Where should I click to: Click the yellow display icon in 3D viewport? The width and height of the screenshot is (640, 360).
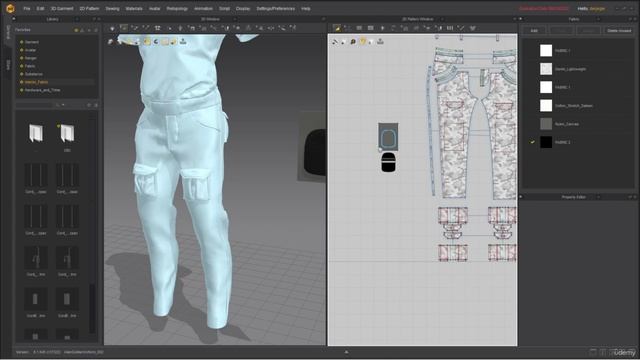click(x=147, y=41)
